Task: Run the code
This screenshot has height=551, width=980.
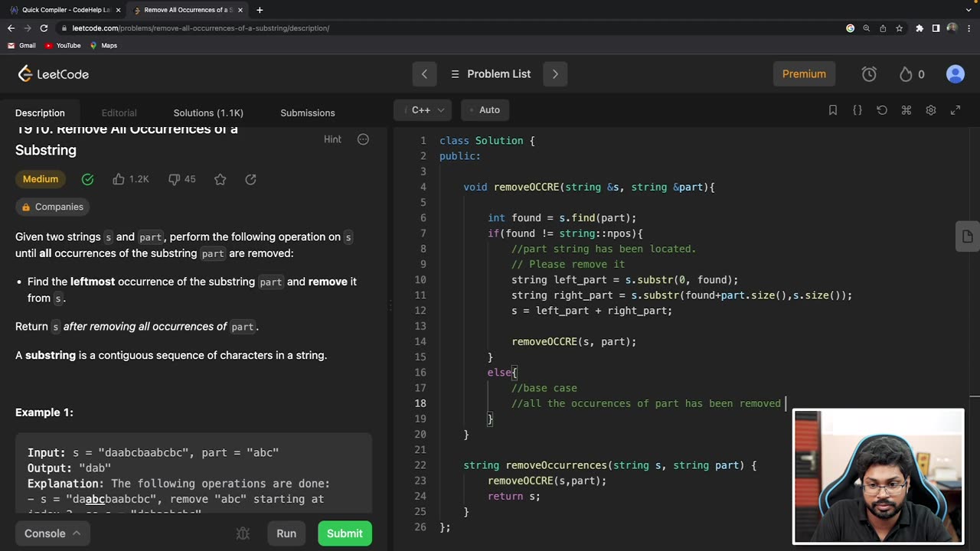Action: pos(286,533)
